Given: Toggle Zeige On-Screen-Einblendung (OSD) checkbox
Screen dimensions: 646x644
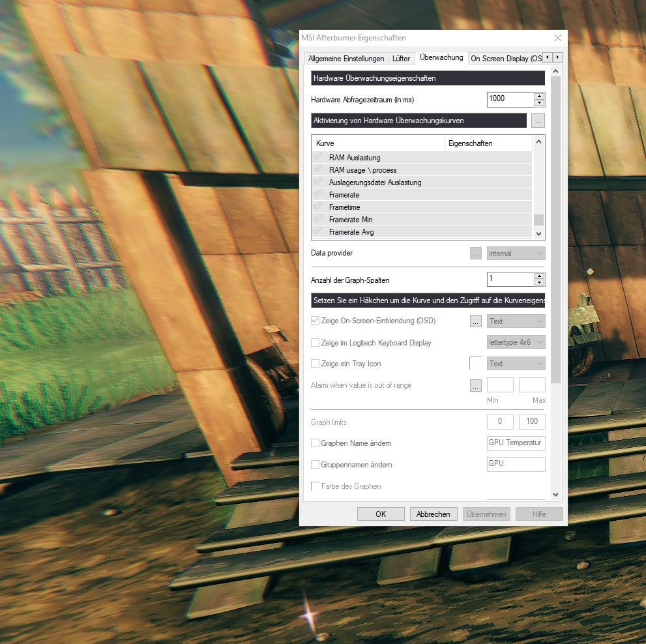Looking at the screenshot, I should click(x=315, y=321).
